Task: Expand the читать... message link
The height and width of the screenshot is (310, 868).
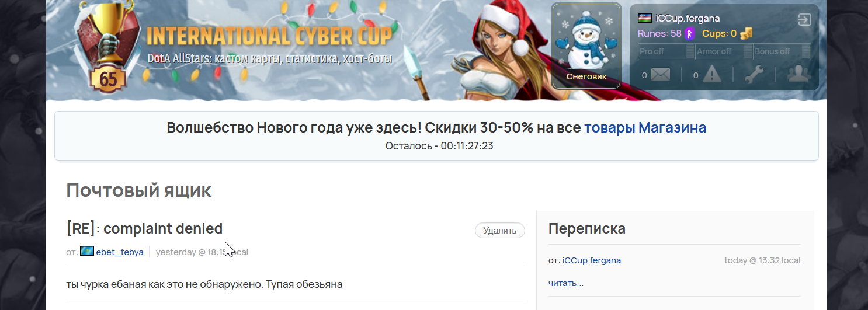Action: point(566,283)
